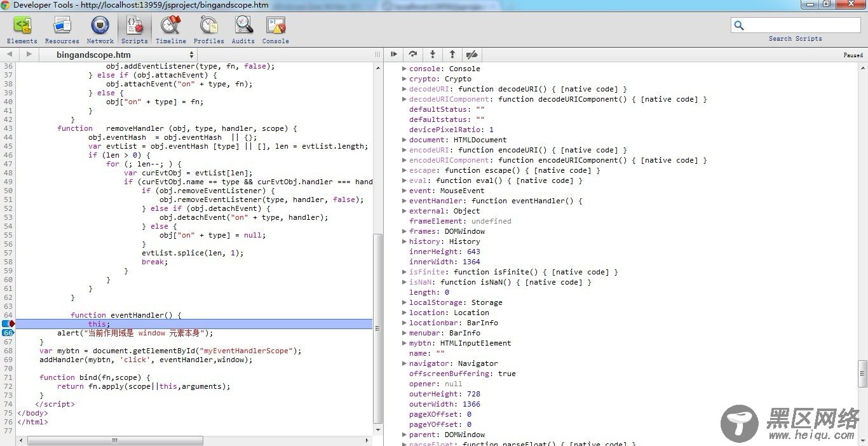Click the 'function bind(fn,scope)' line
The width and height of the screenshot is (868, 446).
(95, 377)
